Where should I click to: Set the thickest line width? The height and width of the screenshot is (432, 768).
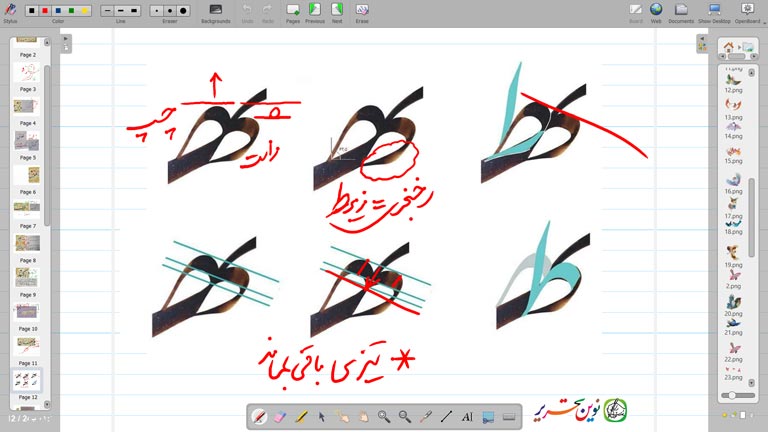click(x=134, y=10)
